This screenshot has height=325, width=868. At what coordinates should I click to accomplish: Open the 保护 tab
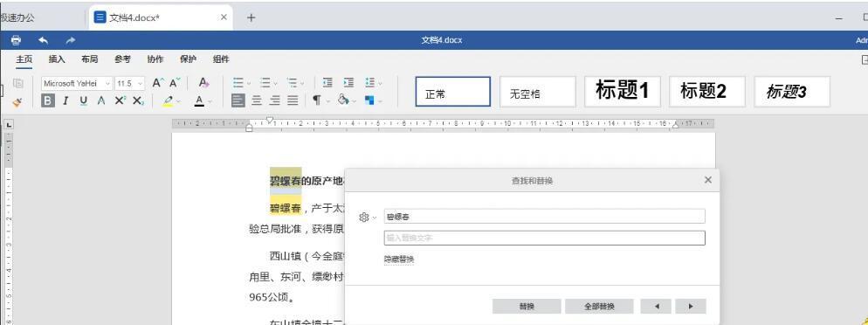(x=189, y=59)
